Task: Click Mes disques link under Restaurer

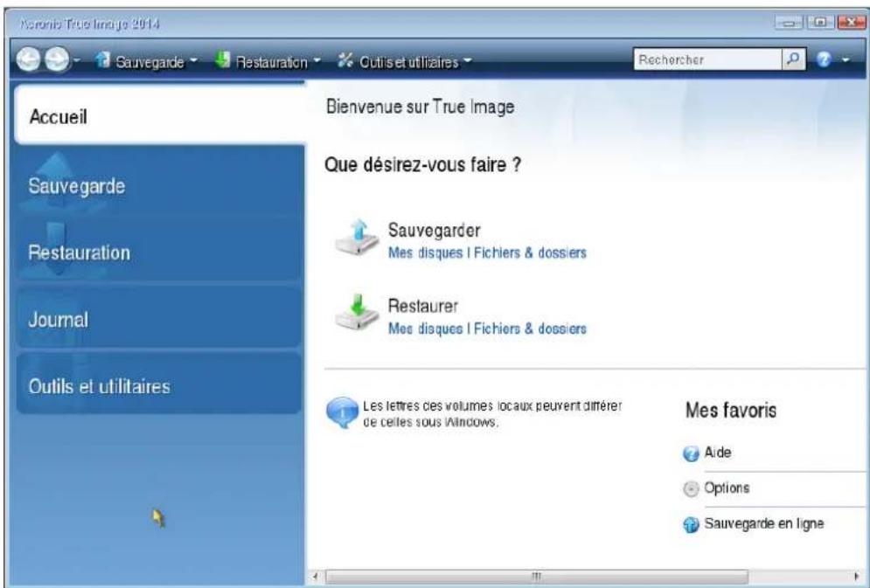Action: pyautogui.click(x=425, y=329)
